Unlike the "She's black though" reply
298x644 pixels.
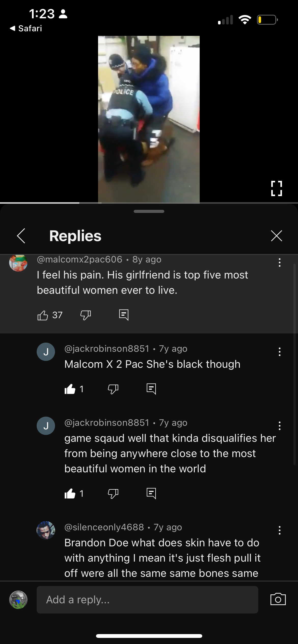70,389
